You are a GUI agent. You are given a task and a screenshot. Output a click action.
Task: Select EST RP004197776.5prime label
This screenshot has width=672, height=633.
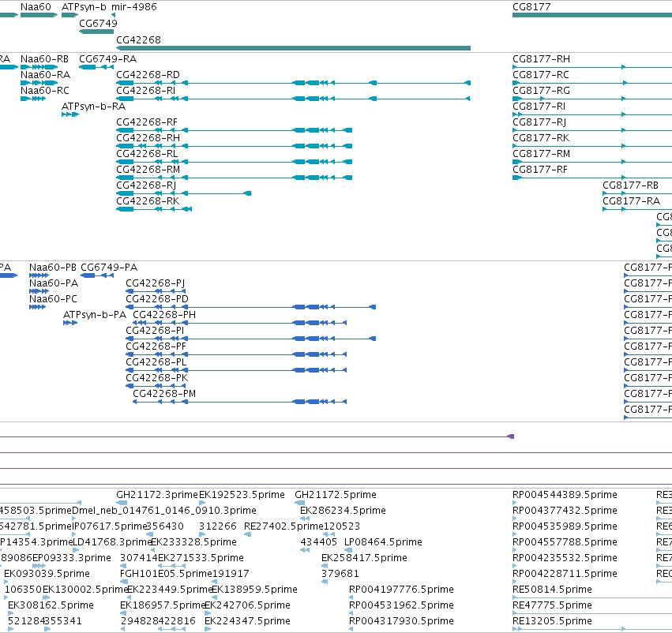(401, 590)
